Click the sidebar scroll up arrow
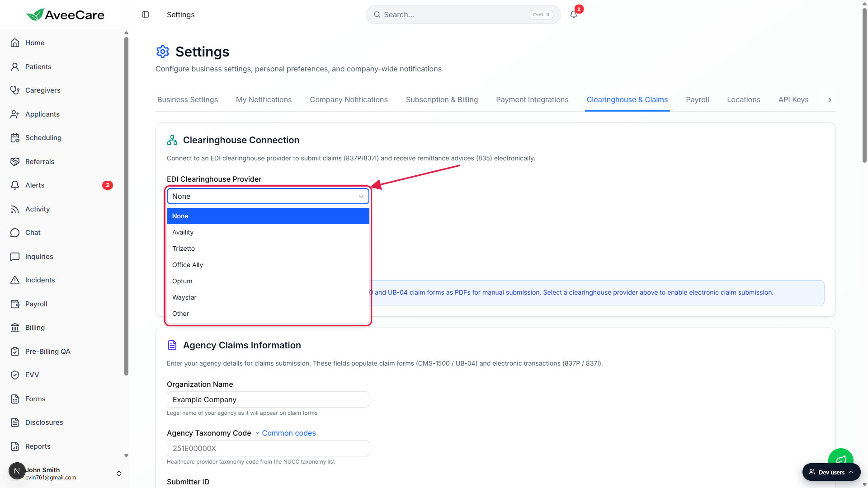This screenshot has height=488, width=868. [126, 33]
